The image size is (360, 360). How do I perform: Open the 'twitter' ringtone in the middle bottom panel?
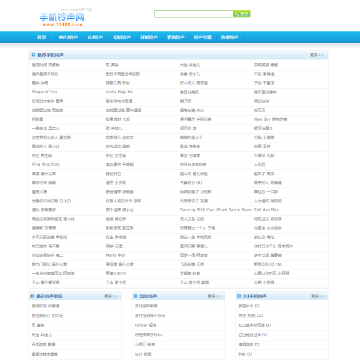(145, 325)
